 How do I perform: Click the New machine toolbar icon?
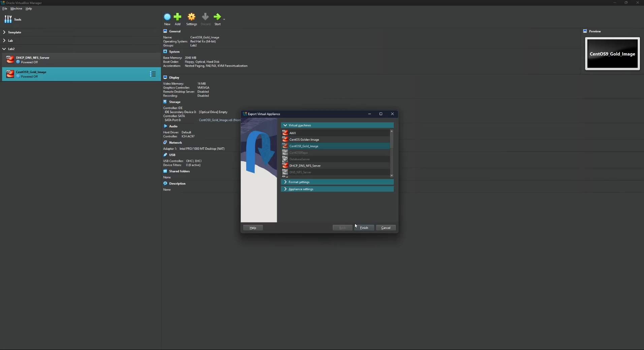pos(167,19)
